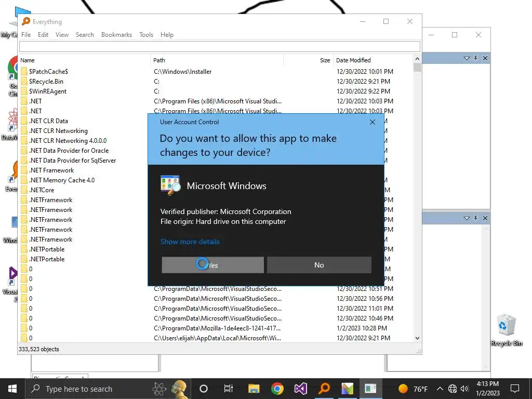Open upper panel dropdown arrow in background window
Image resolution: width=532 pixels, height=399 pixels.
tap(467, 58)
